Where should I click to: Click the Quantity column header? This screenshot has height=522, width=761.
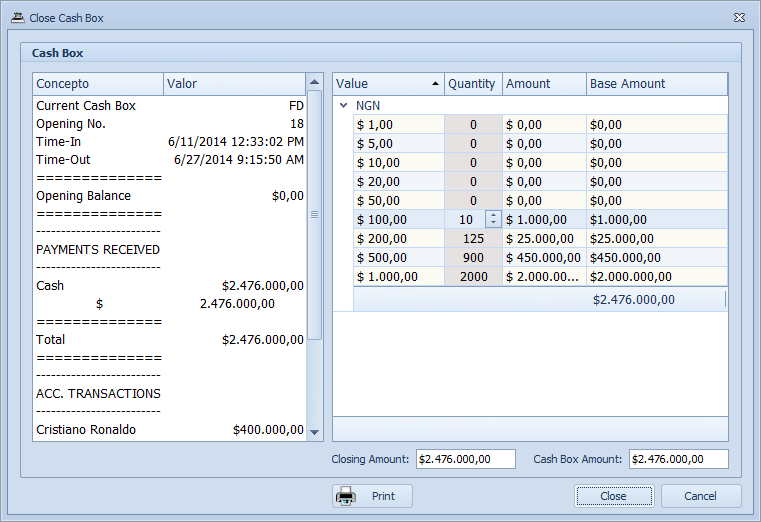[472, 84]
